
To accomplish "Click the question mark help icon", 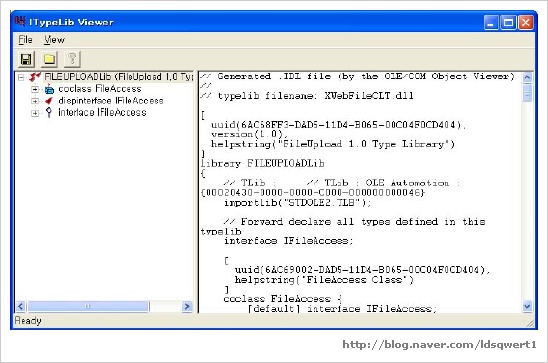I will [72, 59].
